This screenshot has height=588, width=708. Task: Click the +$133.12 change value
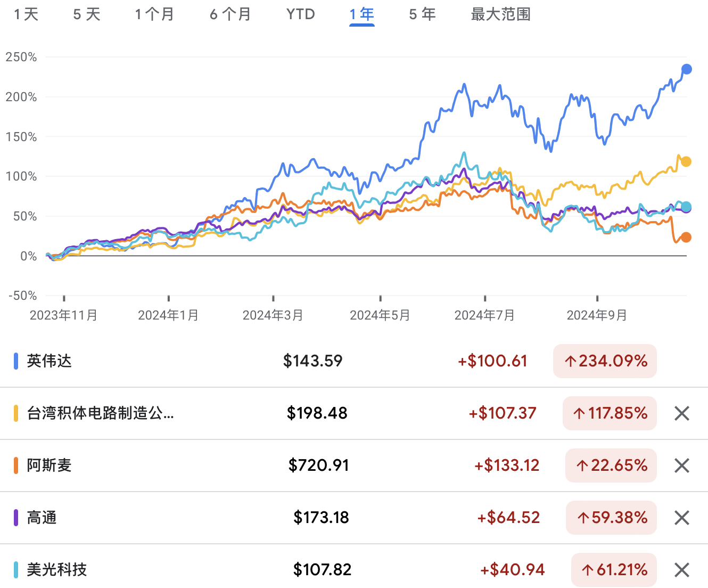click(507, 466)
